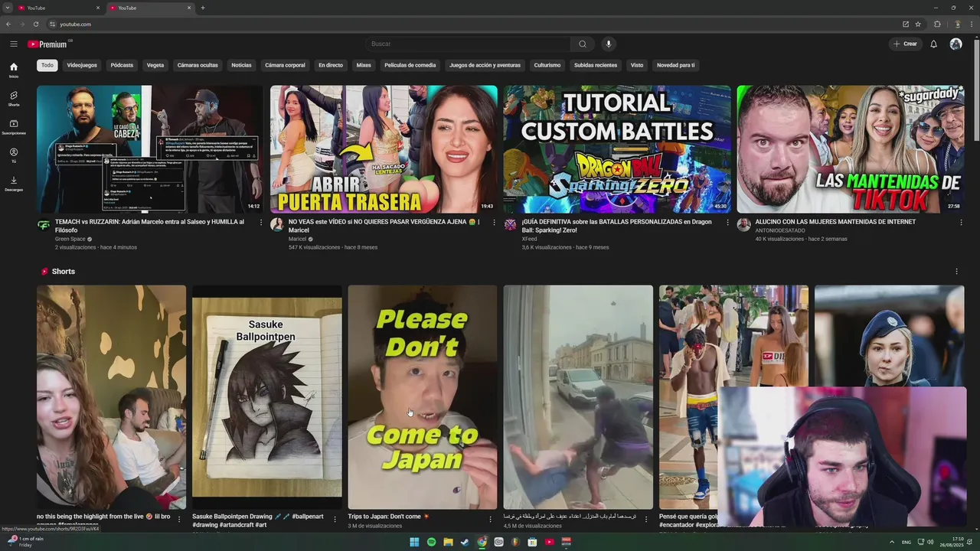The image size is (980, 551).
Task: Click the browser Reload button
Action: pos(35,24)
